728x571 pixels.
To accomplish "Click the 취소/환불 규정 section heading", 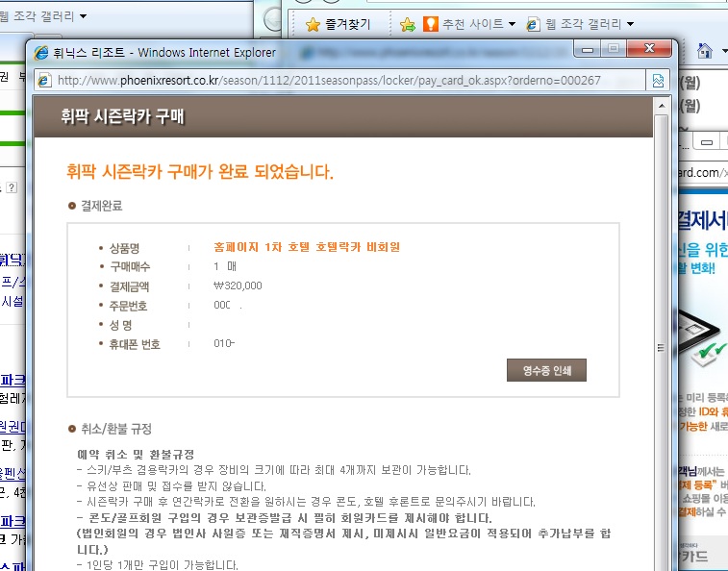I will (x=116, y=429).
